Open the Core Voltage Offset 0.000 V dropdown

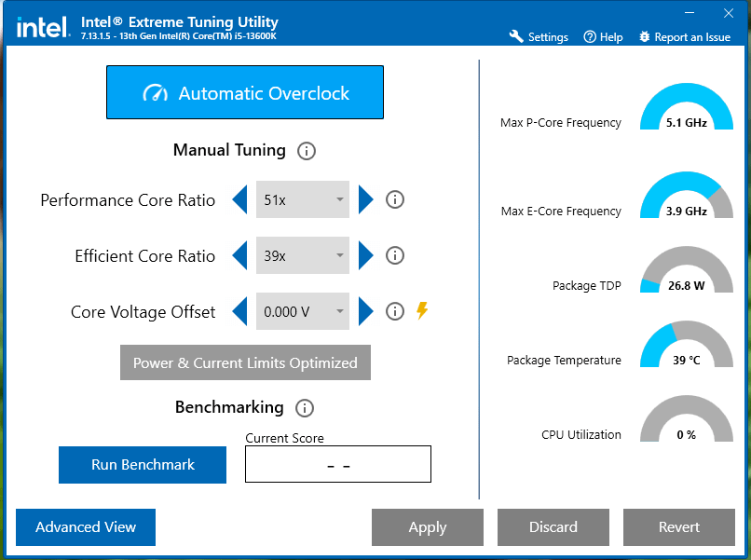(x=303, y=311)
